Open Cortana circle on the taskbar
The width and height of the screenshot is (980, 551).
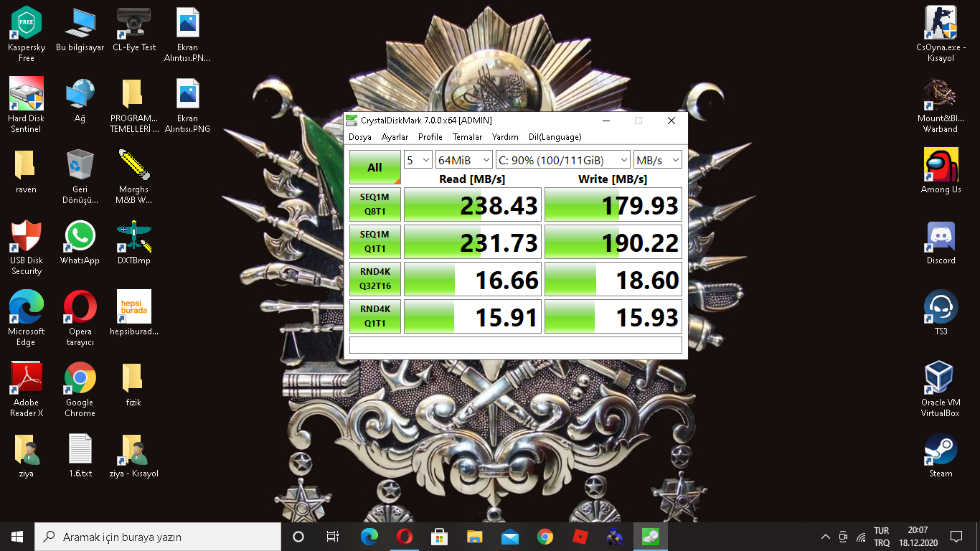[x=298, y=537]
